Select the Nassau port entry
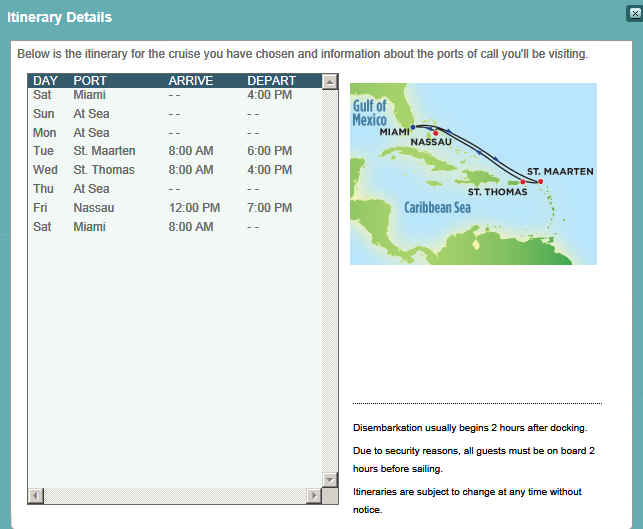This screenshot has width=643, height=529. pyautogui.click(x=93, y=208)
